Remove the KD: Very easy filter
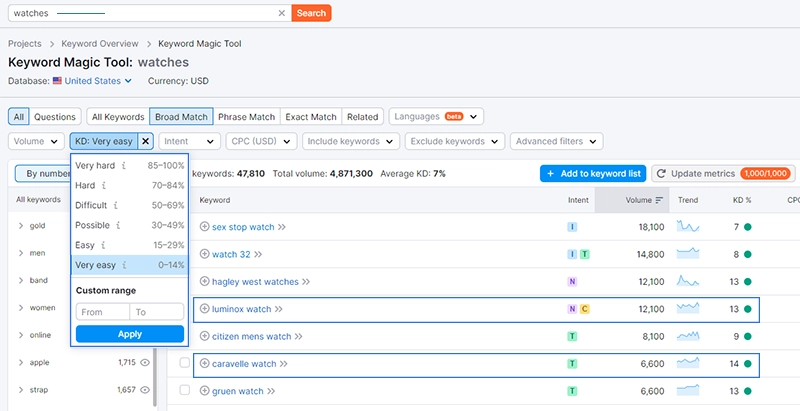Screen dimensions: 800x411 pyautogui.click(x=146, y=142)
